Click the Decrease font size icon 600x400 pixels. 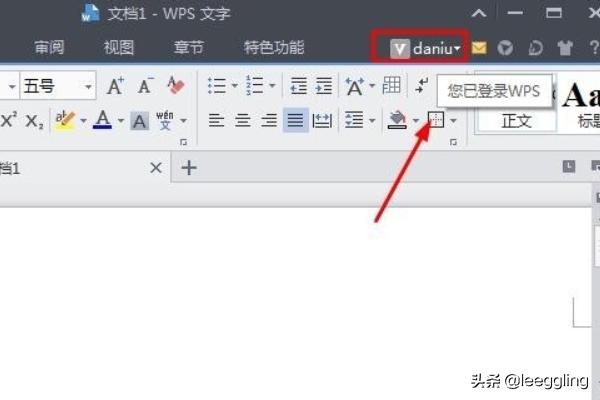[x=145, y=86]
